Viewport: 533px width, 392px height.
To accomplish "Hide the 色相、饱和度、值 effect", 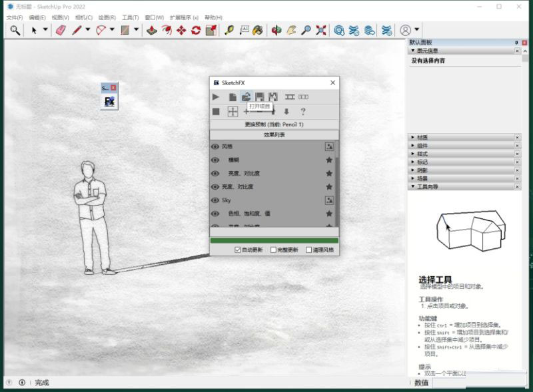I will (215, 214).
